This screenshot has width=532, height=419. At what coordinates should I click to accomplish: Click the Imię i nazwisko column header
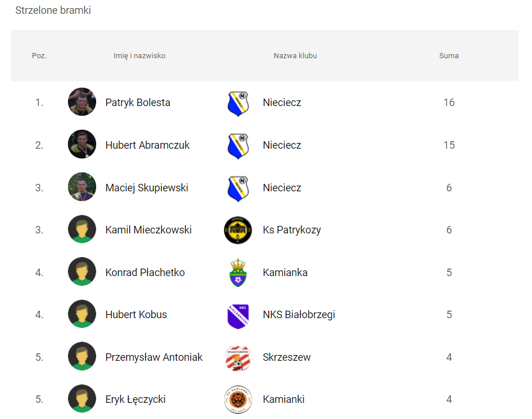point(139,56)
